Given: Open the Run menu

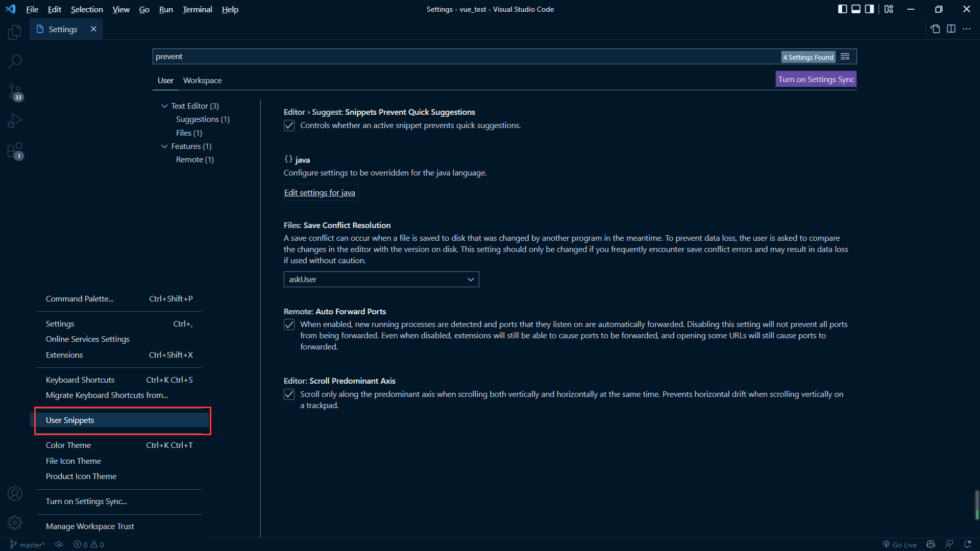Looking at the screenshot, I should [x=166, y=9].
